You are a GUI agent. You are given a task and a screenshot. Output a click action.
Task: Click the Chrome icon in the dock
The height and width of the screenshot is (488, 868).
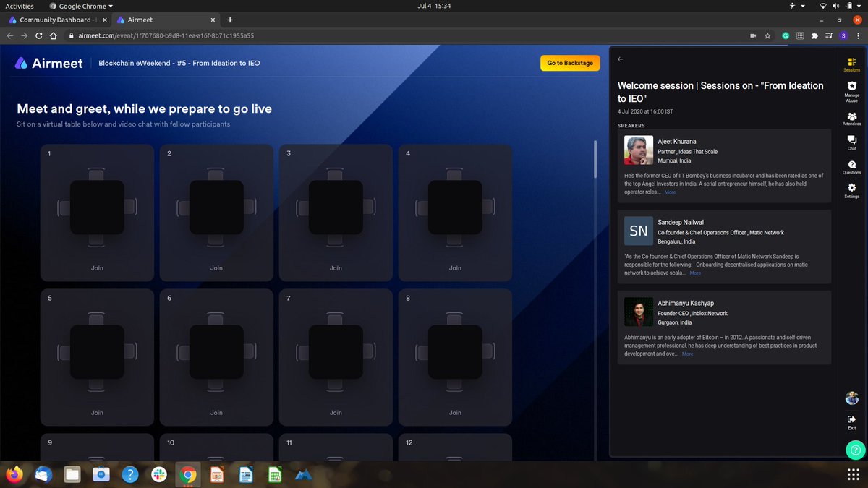(187, 474)
